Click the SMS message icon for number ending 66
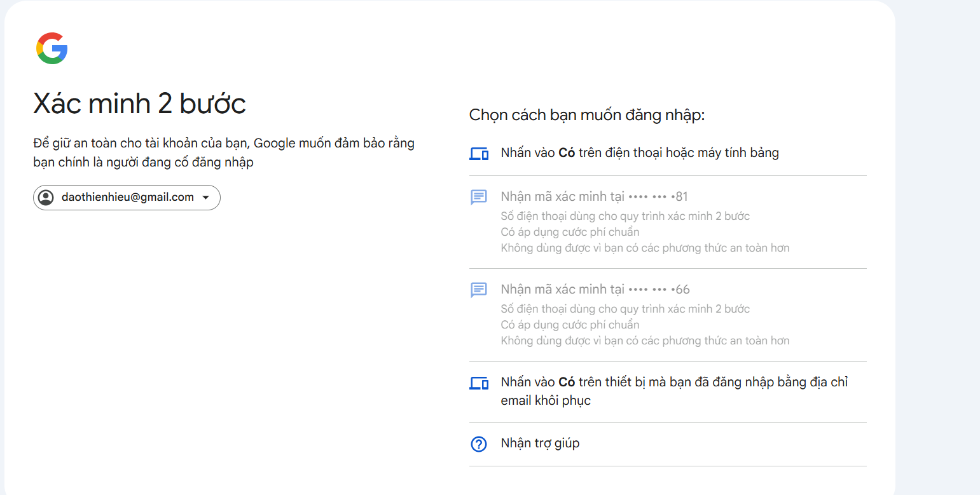 (478, 290)
